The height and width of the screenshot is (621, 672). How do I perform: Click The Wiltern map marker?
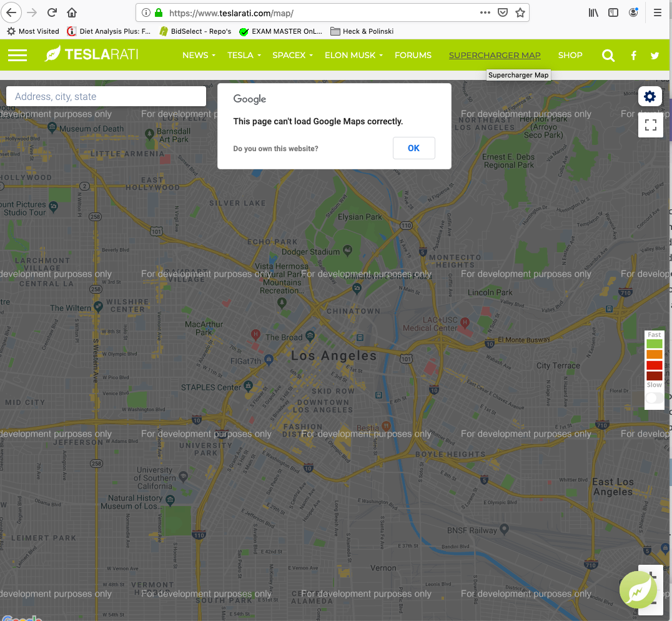[98, 306]
